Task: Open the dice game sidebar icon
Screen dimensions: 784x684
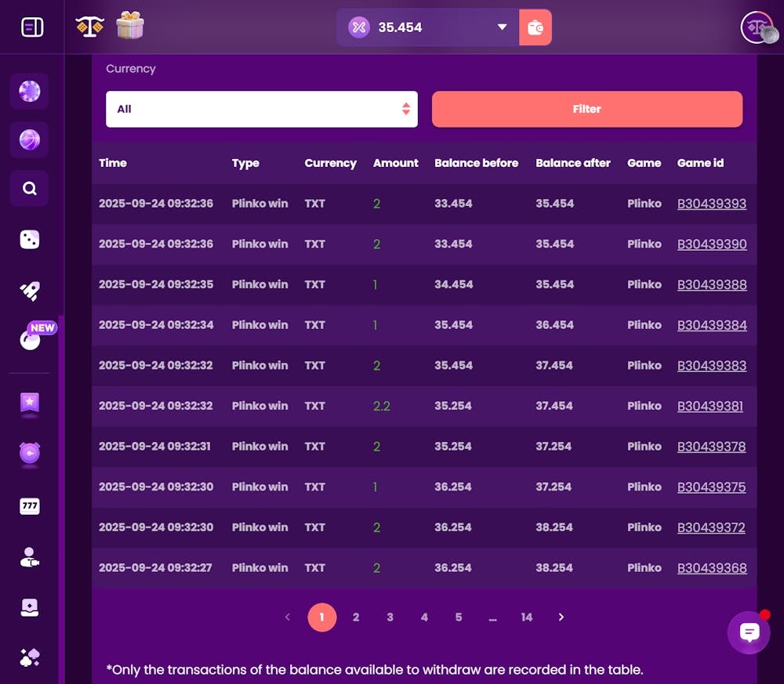Action: click(x=30, y=239)
